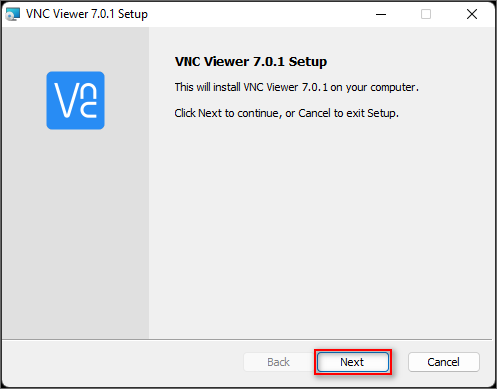This screenshot has width=497, height=389.
Task: Click the word Cancel in the instruction sentence
Action: click(314, 113)
